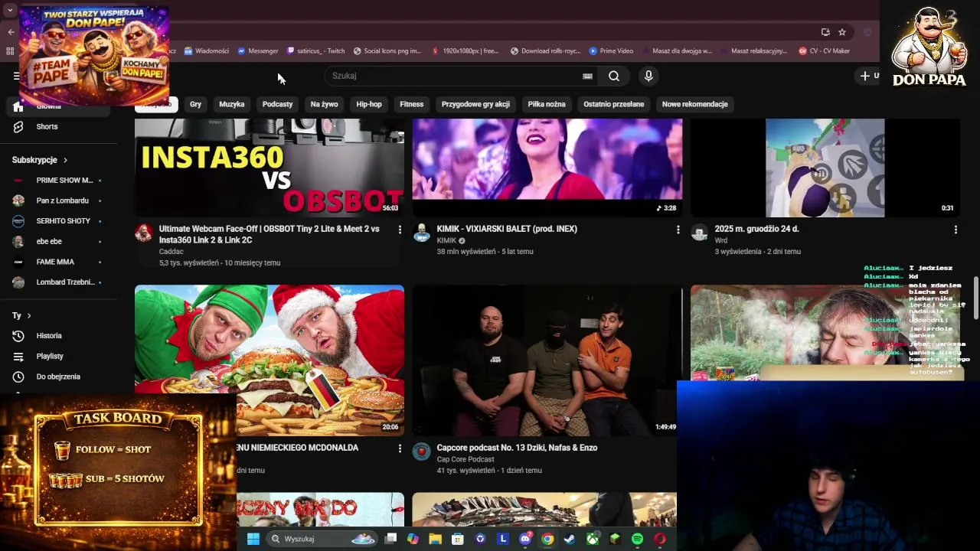
Task: Select the Muzyka filter chip
Action: click(x=232, y=104)
